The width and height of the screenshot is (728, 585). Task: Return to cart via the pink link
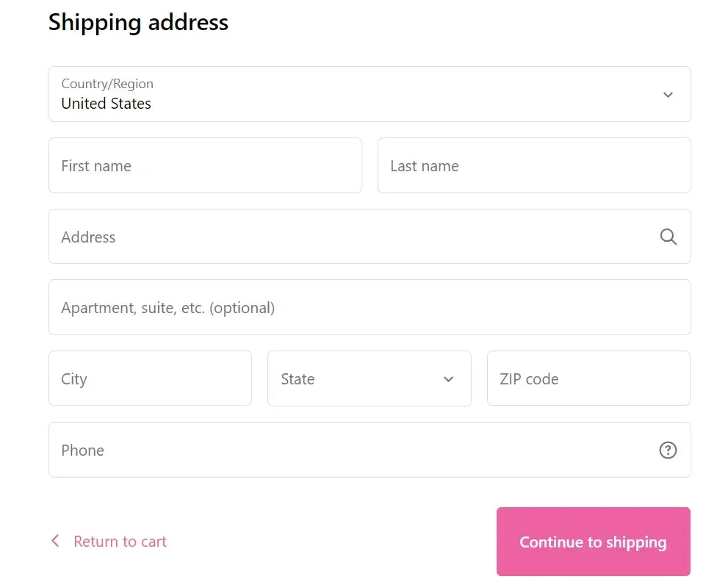(120, 541)
